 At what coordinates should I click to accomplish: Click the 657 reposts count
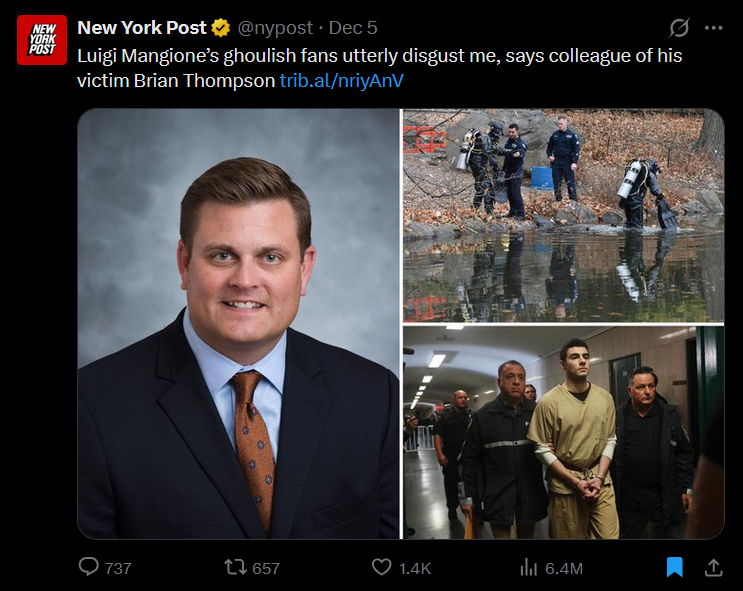pos(266,568)
